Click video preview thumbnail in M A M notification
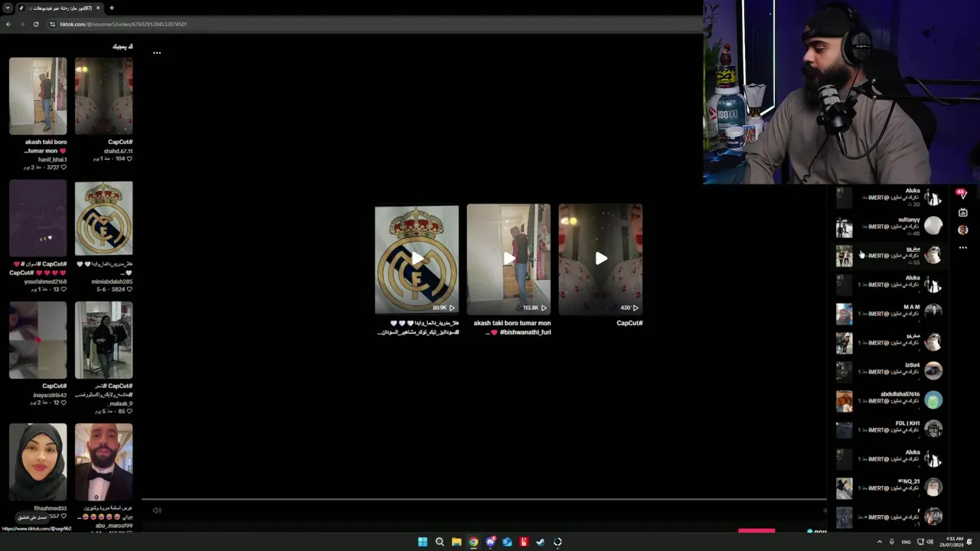 844,314
